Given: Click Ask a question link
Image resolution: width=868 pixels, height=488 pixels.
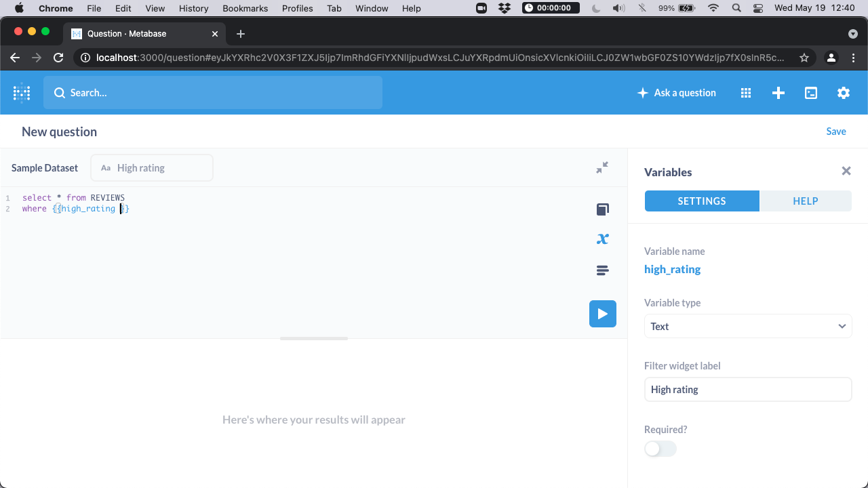Looking at the screenshot, I should coord(685,93).
